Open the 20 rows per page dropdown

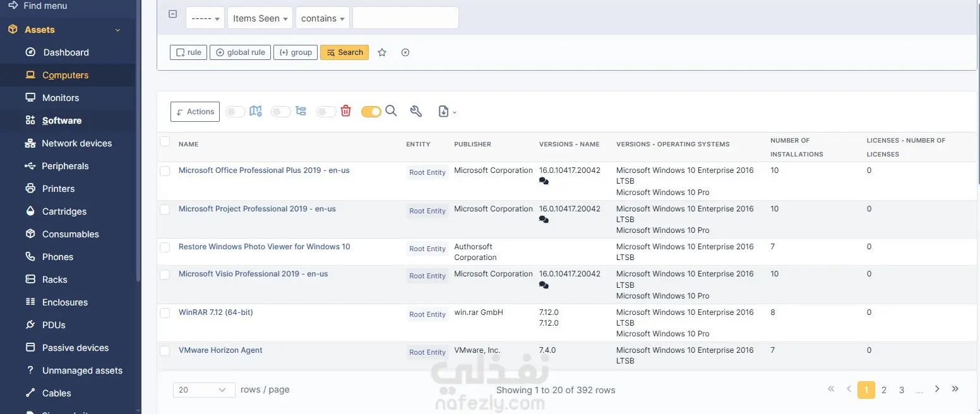[204, 390]
